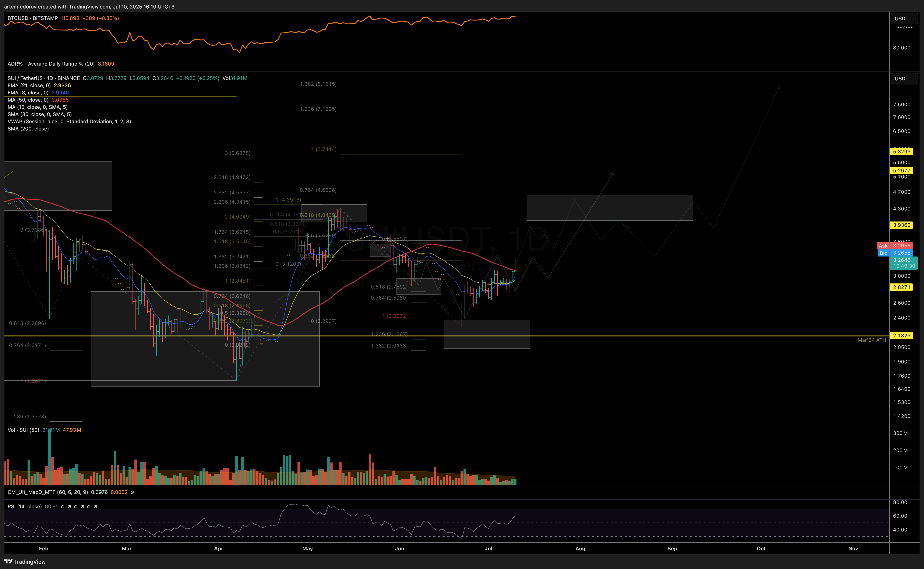Click the 2.382 (4.5637) Fibonacci level label
This screenshot has width=924, height=569.
232,193
